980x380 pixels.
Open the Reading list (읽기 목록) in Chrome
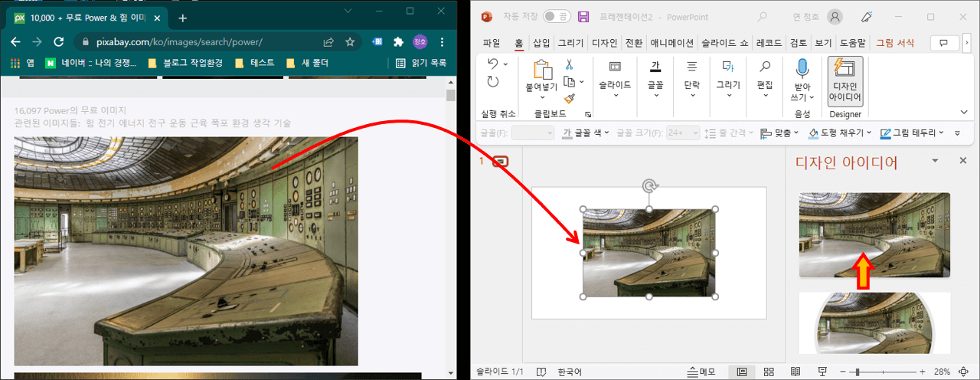(x=421, y=63)
